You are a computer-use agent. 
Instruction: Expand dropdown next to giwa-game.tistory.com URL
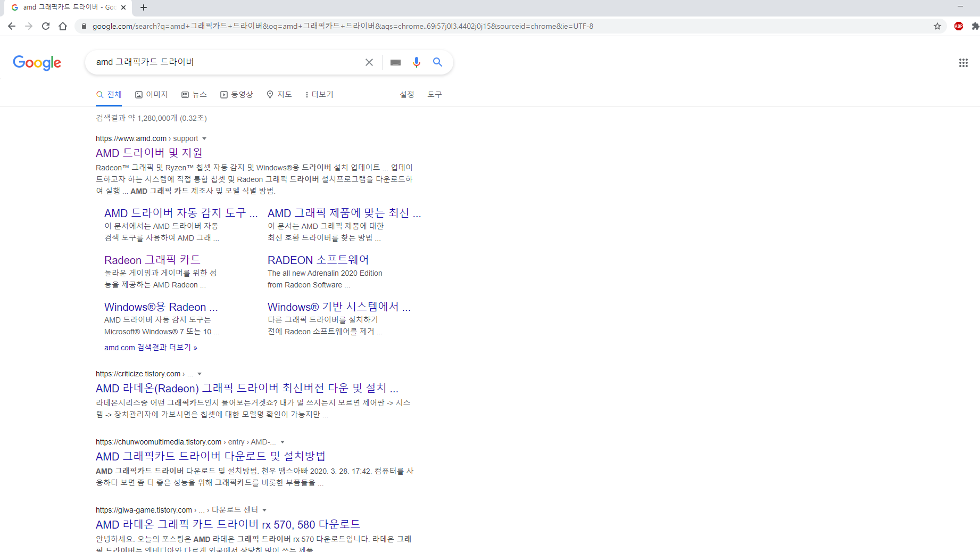coord(264,510)
